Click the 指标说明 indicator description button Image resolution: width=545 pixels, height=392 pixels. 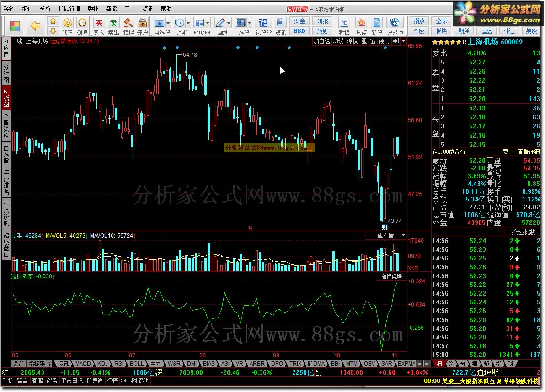pyautogui.click(x=391, y=276)
